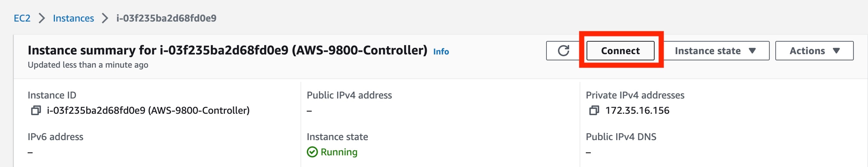Copy private IP 172.35.16.156 via copy icon
Screen dimensions: 868x167
[594, 110]
